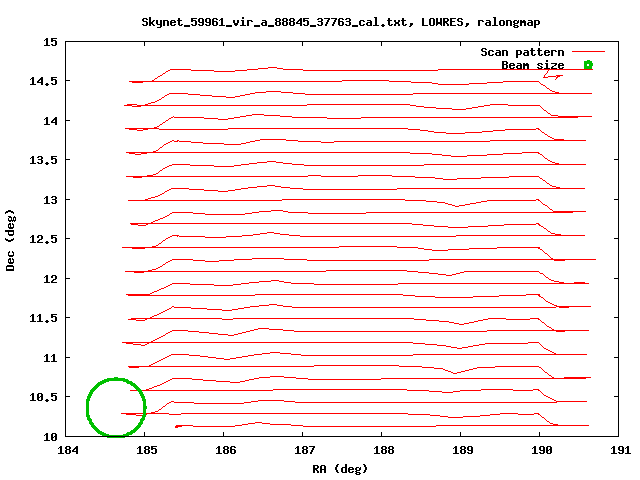Click the x-axis tick label 185

pos(147,450)
